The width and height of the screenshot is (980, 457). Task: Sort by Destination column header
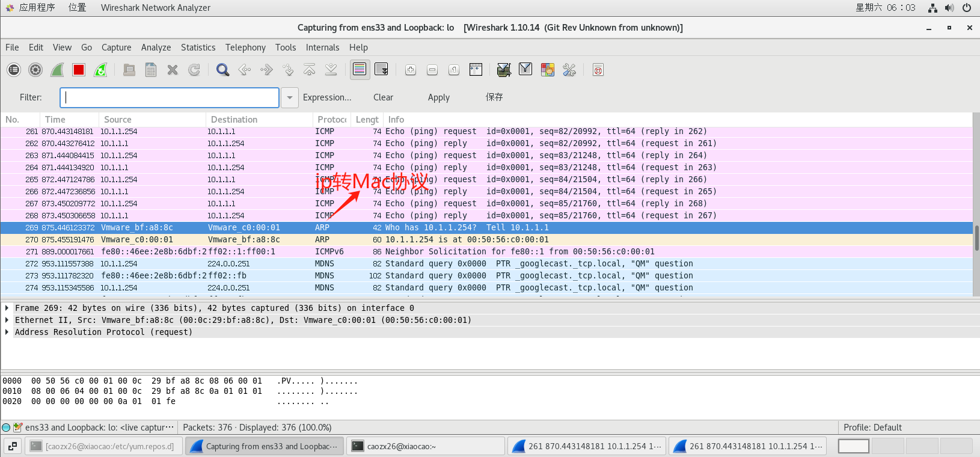click(260, 120)
